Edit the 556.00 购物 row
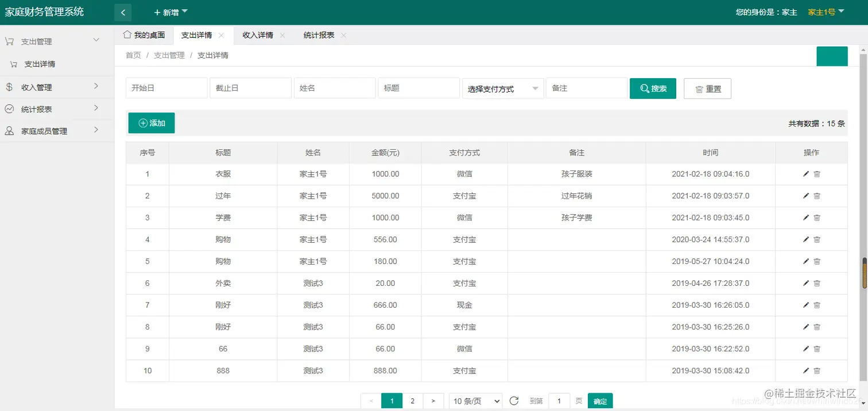The image size is (868, 411). (806, 239)
